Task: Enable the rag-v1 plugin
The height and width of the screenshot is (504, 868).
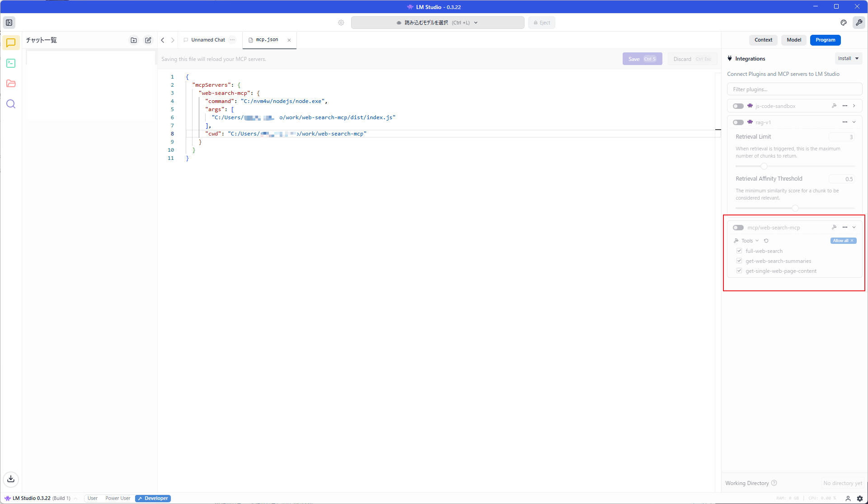Action: coord(738,122)
